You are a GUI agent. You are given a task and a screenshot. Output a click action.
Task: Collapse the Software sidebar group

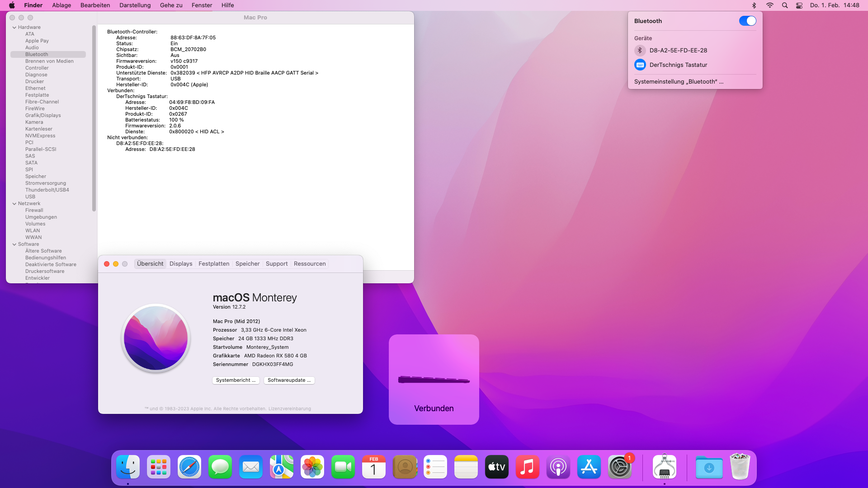(x=14, y=244)
